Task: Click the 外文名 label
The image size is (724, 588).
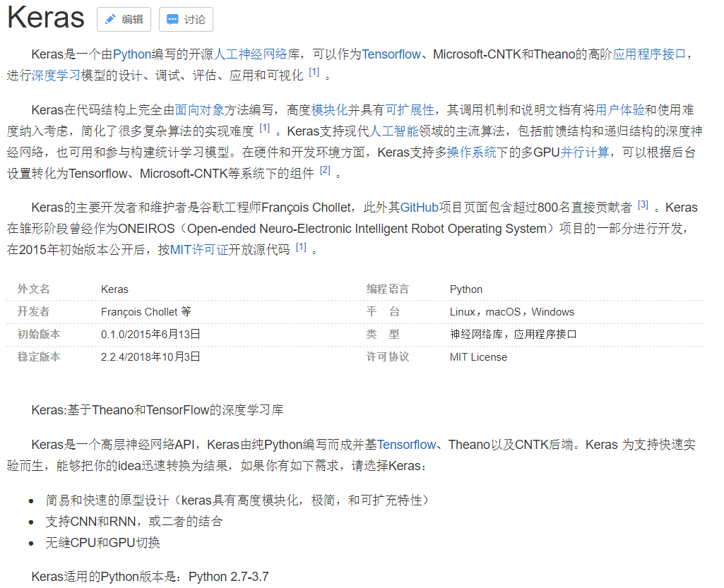Action: [x=34, y=289]
